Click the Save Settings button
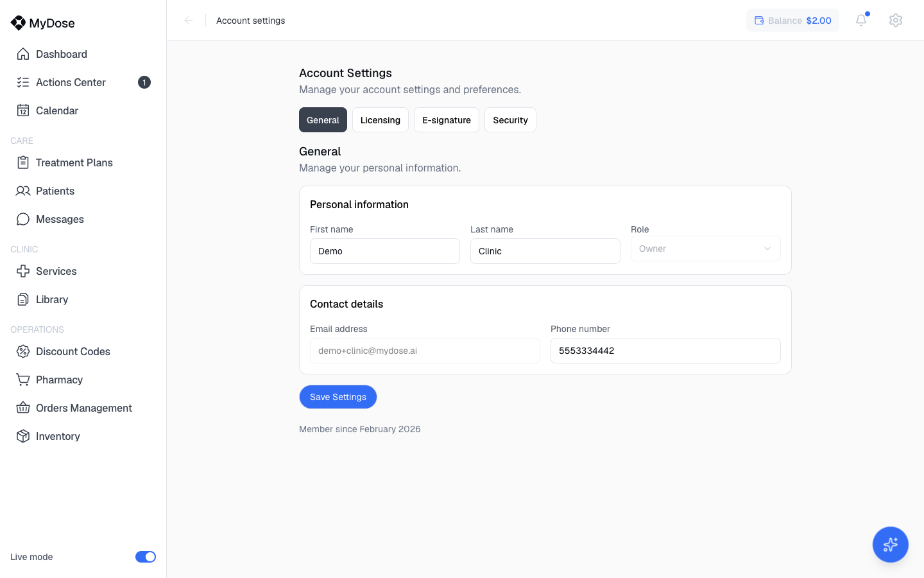Image resolution: width=924 pixels, height=578 pixels. pyautogui.click(x=338, y=397)
